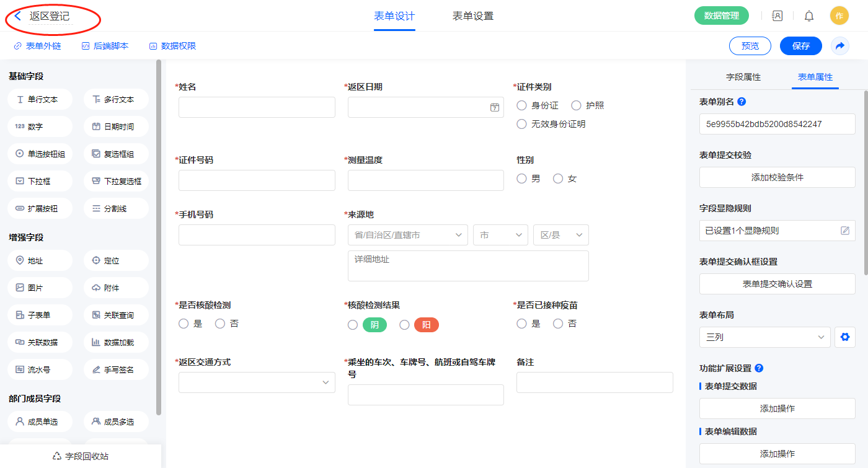The width and height of the screenshot is (868, 468).
Task: Click the contacts icon beside the bell
Action: pyautogui.click(x=777, y=16)
